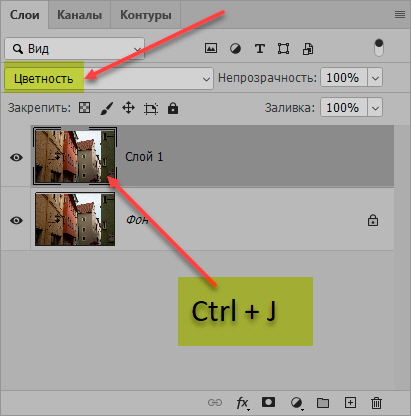Filter layers by pixel image icon
The height and width of the screenshot is (416, 411).
pos(211,49)
